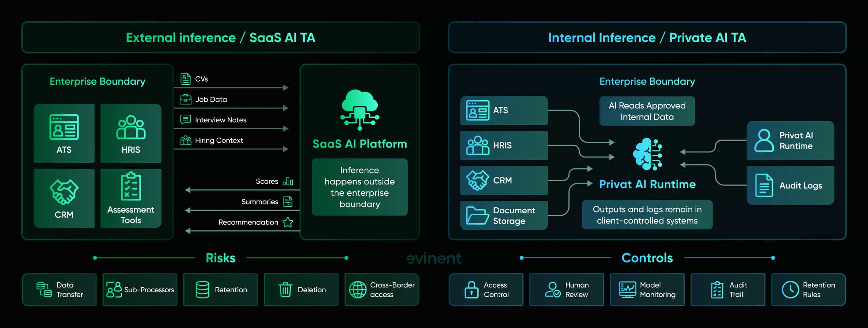Click the Retention Rules clock icon

tap(790, 290)
